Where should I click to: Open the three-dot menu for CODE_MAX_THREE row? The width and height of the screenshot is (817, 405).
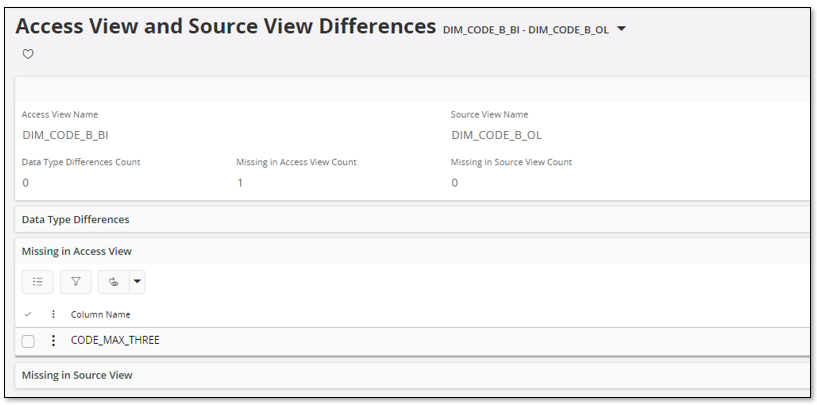53,341
